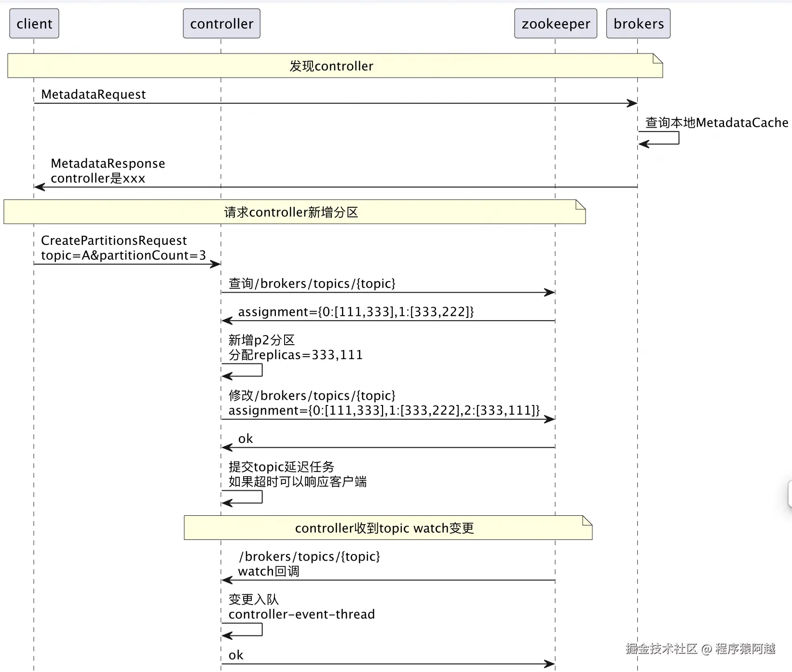Select the 'CreatePartitionsRequest' label
The image size is (792, 672).
click(114, 241)
